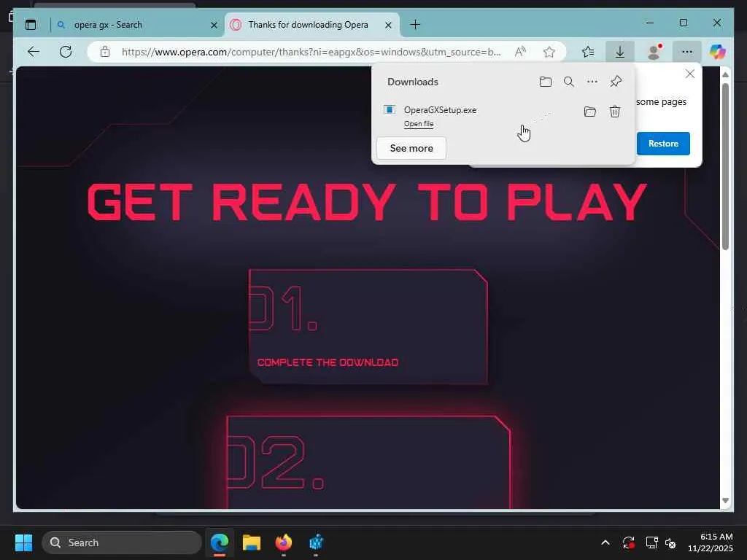747x560 pixels.
Task: Pin the Downloads panel
Action: [x=616, y=82]
